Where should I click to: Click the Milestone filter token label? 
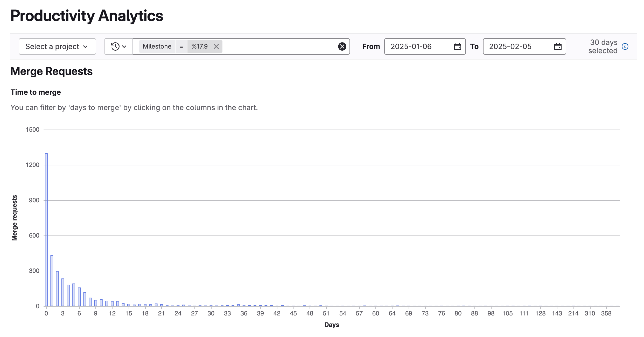[157, 46]
